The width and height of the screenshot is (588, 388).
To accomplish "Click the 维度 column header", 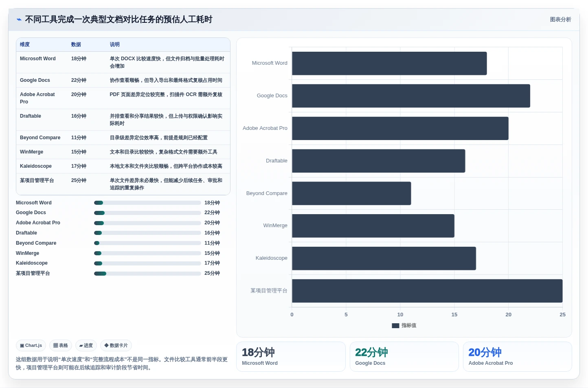I will [x=25, y=44].
